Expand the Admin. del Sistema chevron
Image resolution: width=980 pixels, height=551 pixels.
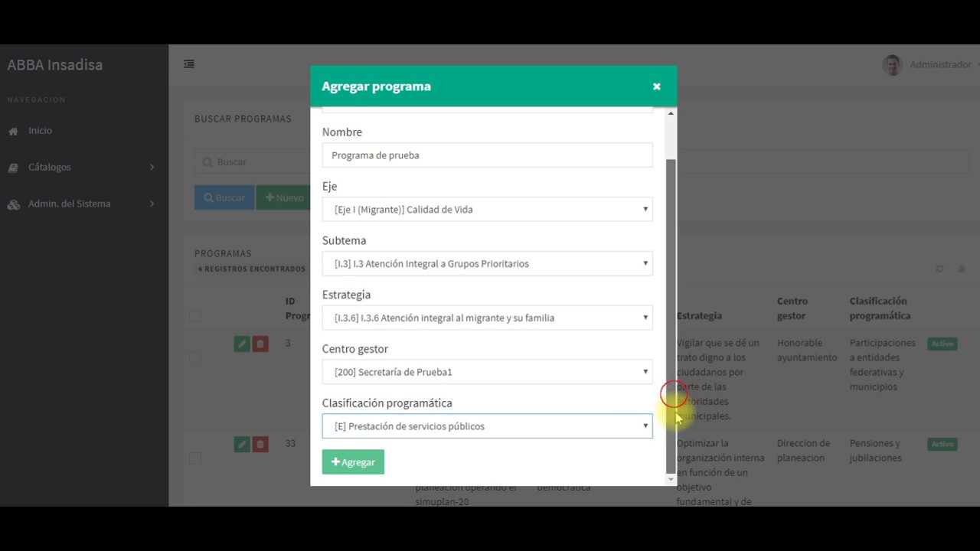pyautogui.click(x=152, y=204)
